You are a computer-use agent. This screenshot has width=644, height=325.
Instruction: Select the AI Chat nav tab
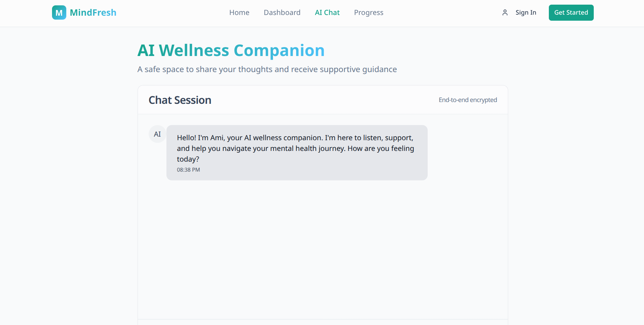coord(327,12)
